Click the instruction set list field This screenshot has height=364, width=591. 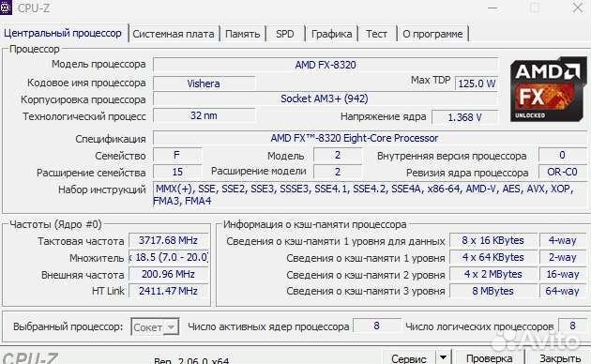(370, 194)
